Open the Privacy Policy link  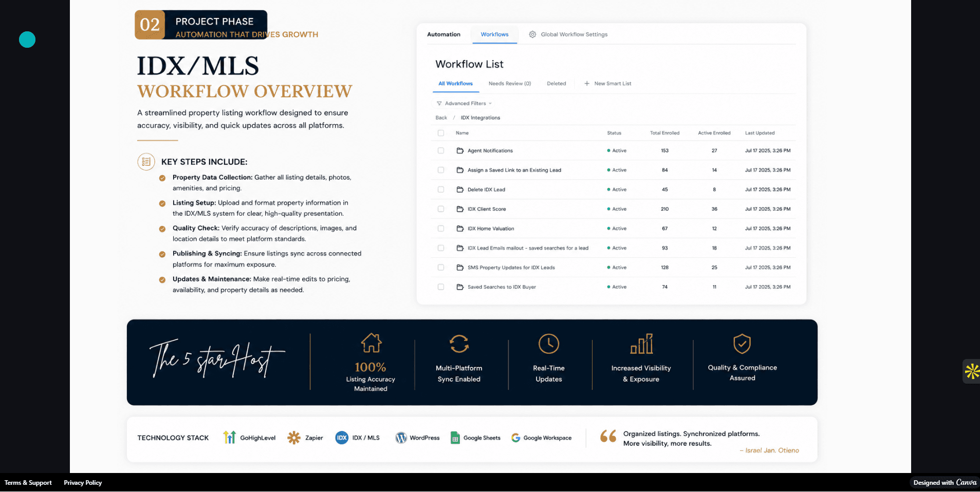pyautogui.click(x=83, y=483)
